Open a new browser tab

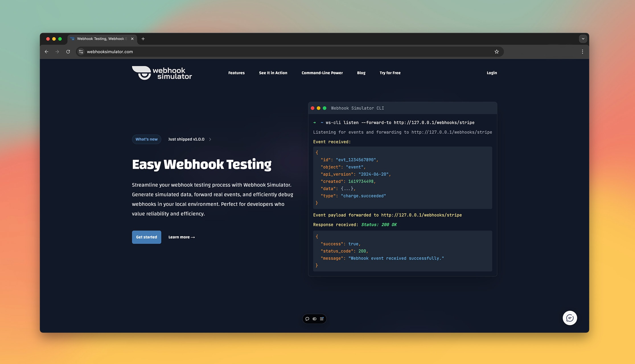tap(143, 39)
